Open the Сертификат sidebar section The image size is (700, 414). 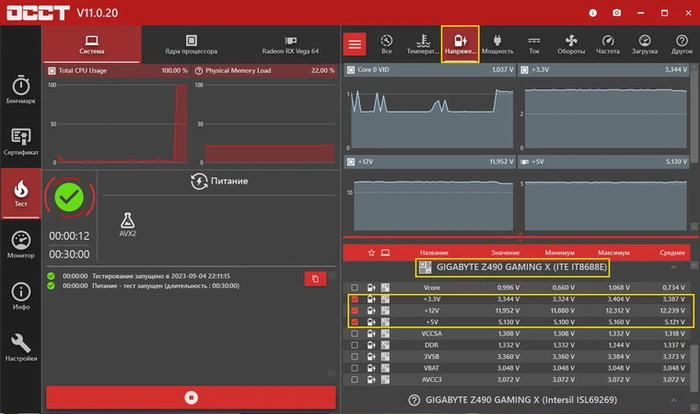coord(21,142)
